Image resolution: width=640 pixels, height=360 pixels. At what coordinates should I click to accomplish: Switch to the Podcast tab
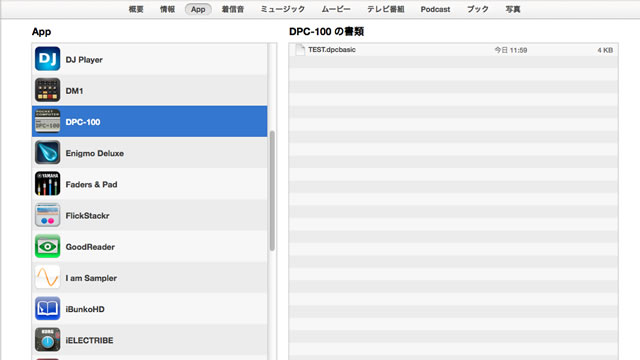click(435, 9)
